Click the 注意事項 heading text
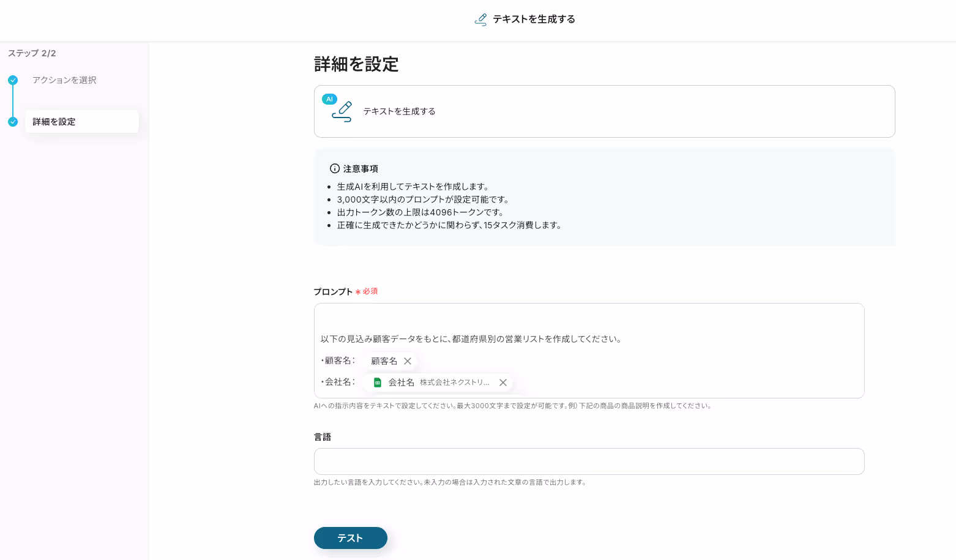Viewport: 956px width, 560px height. coord(360,169)
